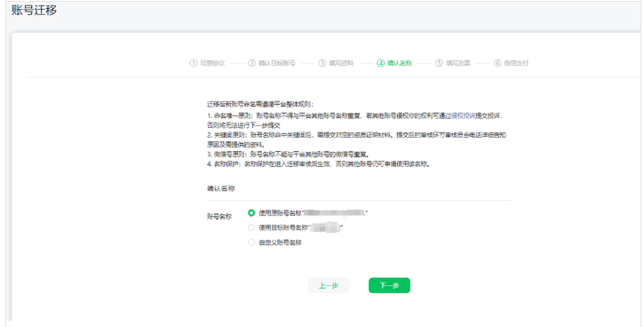This screenshot has width=644, height=327.
Task: Click the step 6 circle icon
Action: pyautogui.click(x=497, y=63)
